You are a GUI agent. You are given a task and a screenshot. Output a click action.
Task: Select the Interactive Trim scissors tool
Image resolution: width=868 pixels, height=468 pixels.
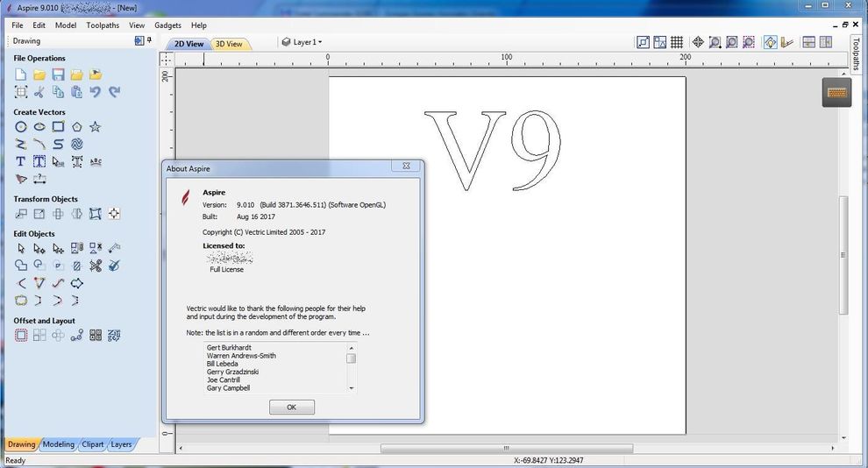96,266
